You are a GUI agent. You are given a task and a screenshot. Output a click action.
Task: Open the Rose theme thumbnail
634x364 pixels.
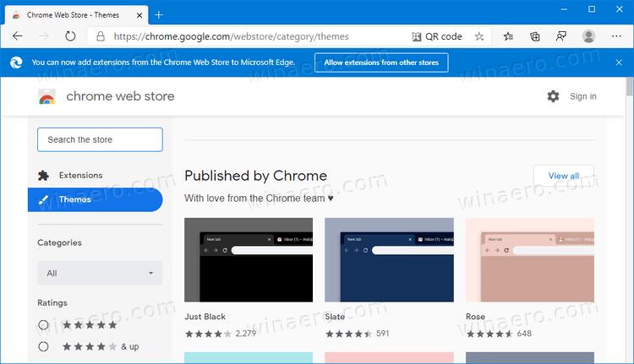tap(530, 260)
